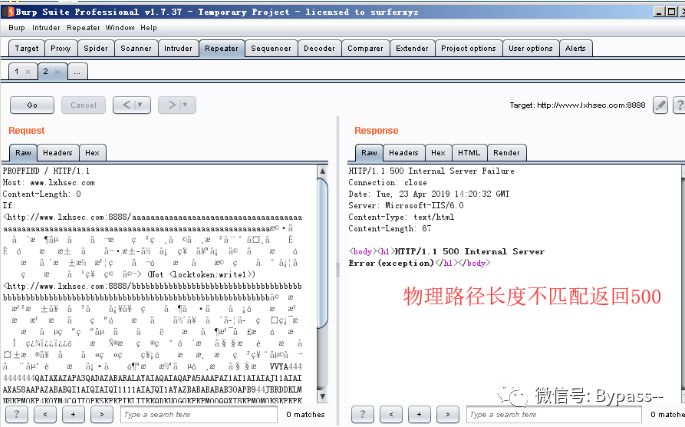685x427 pixels.
Task: Click 'Content-Type: text/html' in response
Action: (401, 217)
